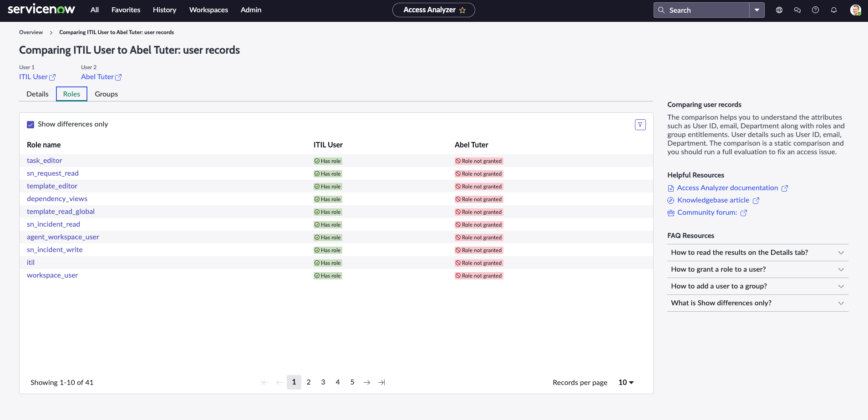The image size is (868, 420).
Task: Open the sn_request_read role link
Action: [x=53, y=173]
